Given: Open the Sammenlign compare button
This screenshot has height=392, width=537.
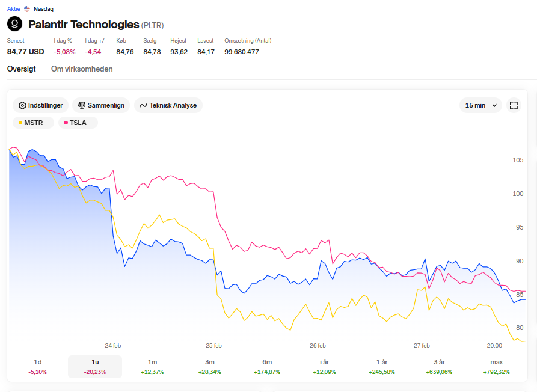Looking at the screenshot, I should click(101, 105).
